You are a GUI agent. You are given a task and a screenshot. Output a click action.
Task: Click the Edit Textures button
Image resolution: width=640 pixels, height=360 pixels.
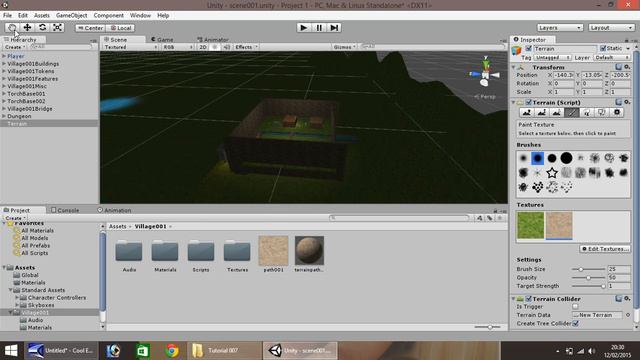coord(605,249)
